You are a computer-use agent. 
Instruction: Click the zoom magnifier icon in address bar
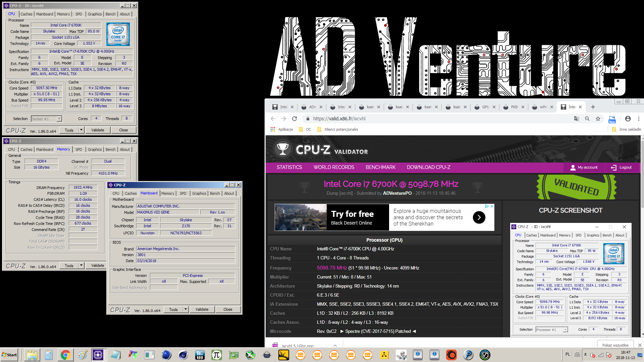587,119
